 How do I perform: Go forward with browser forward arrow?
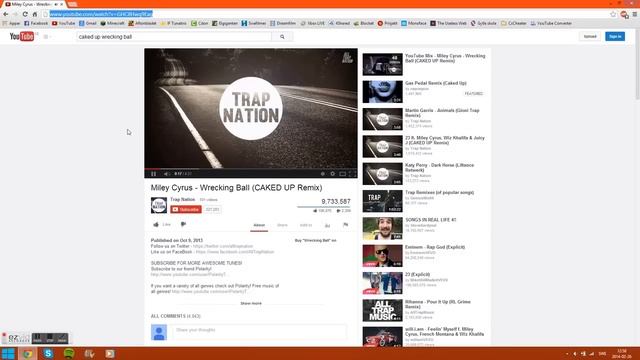point(15,14)
